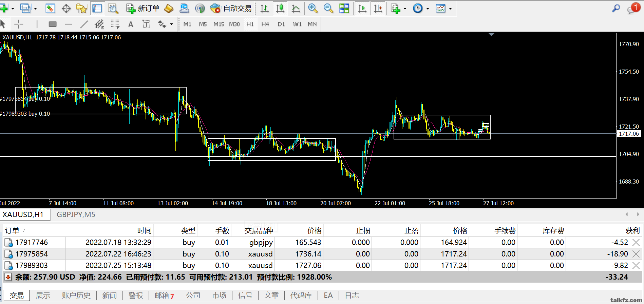The image size is (644, 304).
Task: Select the cursor pointer tool
Action: 3,24
